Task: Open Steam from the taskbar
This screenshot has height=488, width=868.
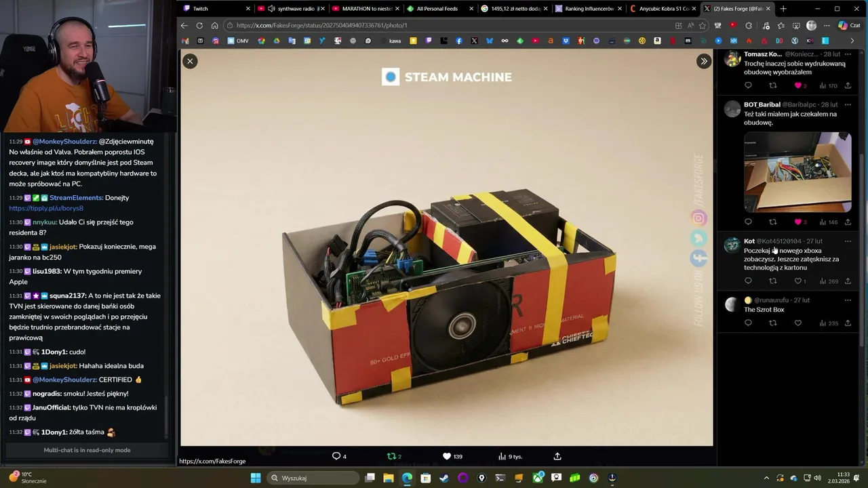Action: pyautogui.click(x=444, y=478)
